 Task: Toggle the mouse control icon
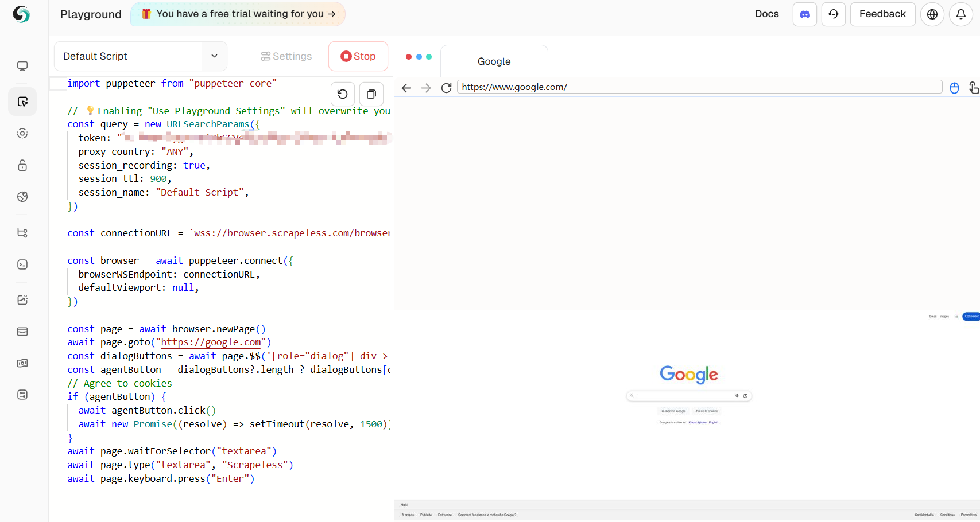tap(954, 88)
